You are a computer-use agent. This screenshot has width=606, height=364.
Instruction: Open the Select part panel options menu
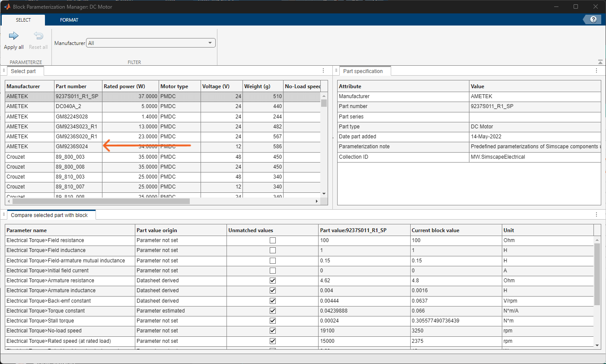tap(323, 70)
